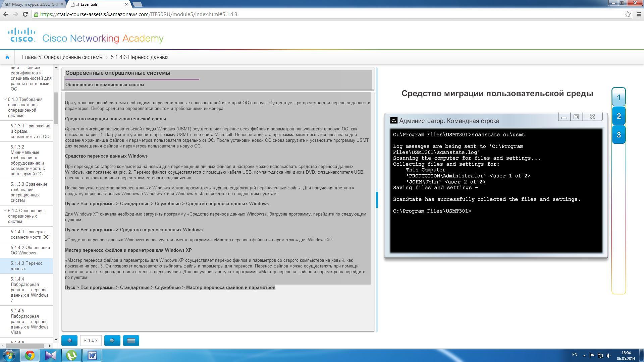This screenshot has width=644, height=362.
Task: Show hidden tray icons arrow
Action: click(x=584, y=355)
